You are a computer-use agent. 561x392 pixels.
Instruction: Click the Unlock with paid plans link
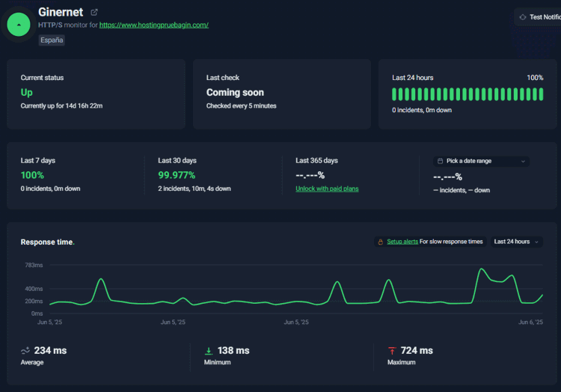[327, 189]
